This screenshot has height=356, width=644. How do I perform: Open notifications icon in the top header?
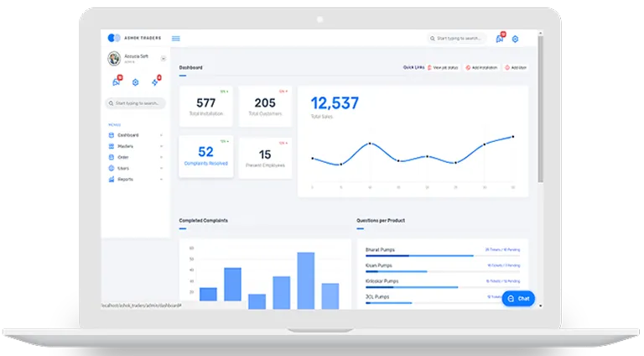pos(500,39)
